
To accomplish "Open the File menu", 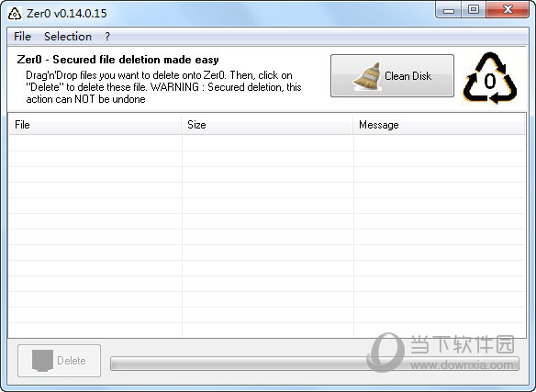I will (22, 37).
